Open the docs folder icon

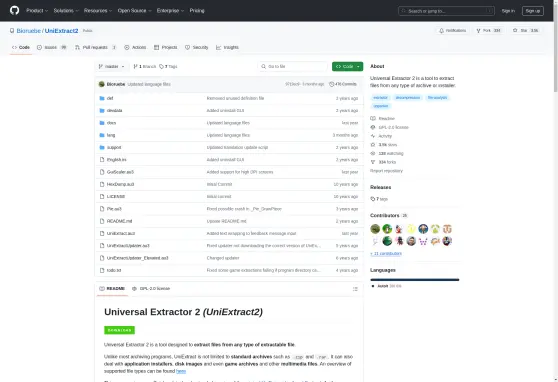click(102, 123)
